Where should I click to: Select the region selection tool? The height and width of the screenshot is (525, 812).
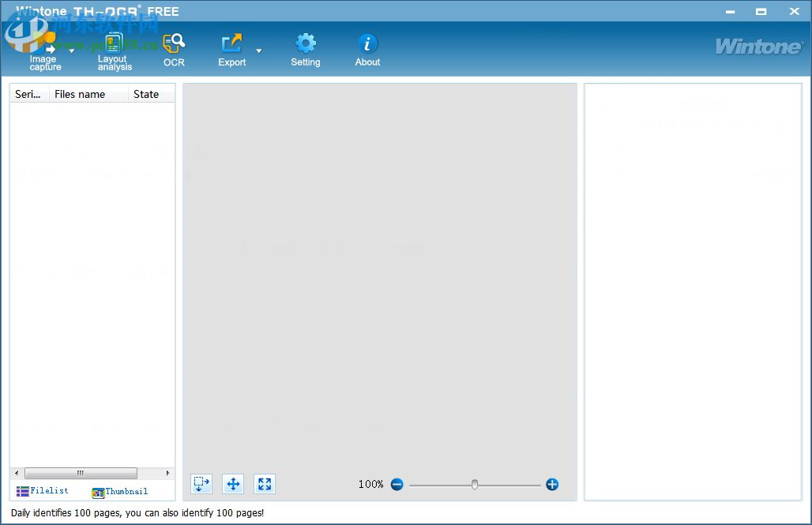pos(201,484)
